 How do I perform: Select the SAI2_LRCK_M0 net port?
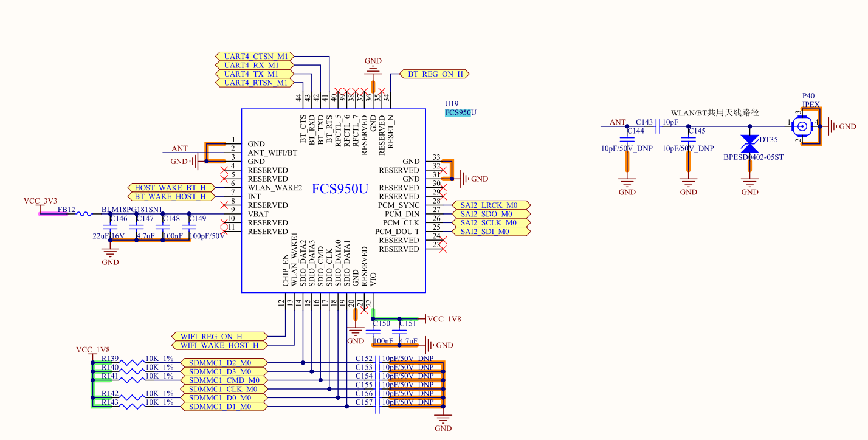coord(491,205)
